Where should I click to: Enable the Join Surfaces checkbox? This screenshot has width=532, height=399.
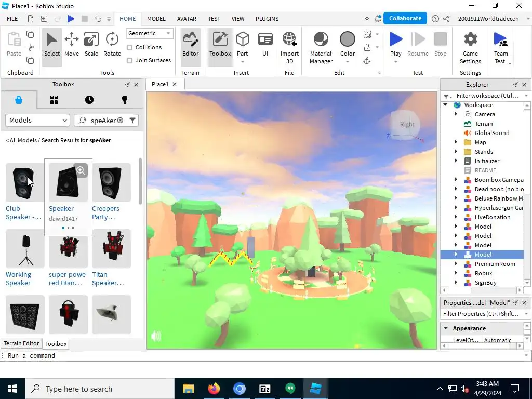129,60
